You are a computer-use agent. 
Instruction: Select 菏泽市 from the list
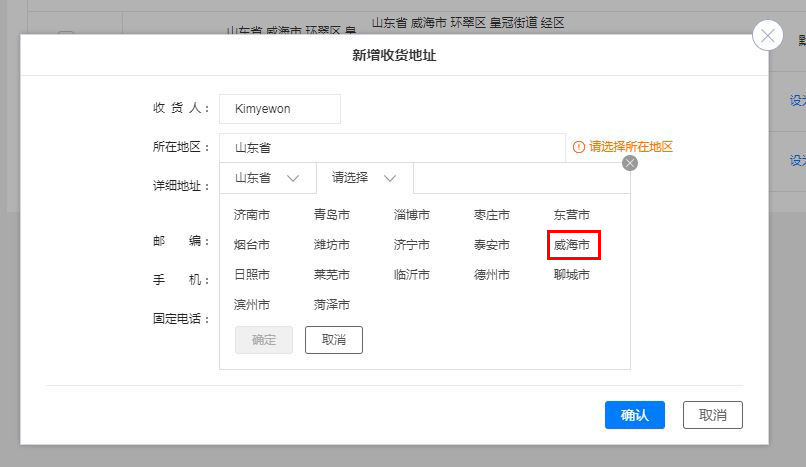coord(332,305)
